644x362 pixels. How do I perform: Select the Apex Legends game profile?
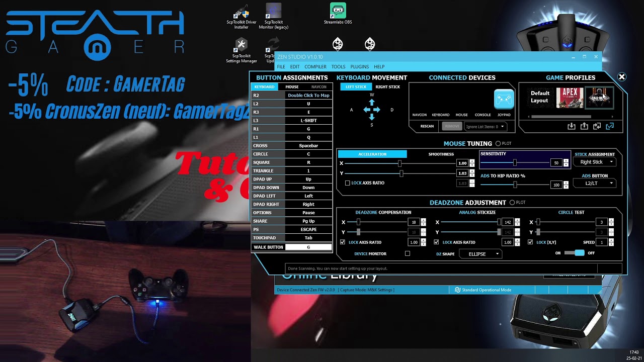pos(570,98)
